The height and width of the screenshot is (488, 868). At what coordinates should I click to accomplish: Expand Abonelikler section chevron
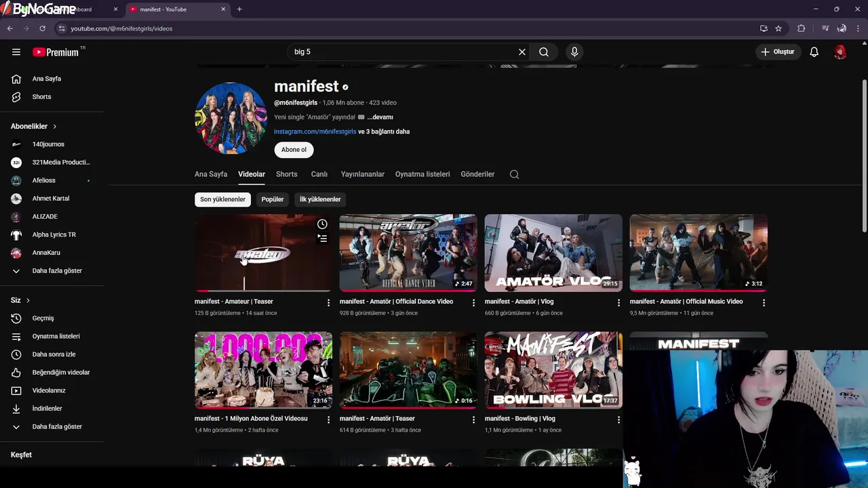pos(55,127)
